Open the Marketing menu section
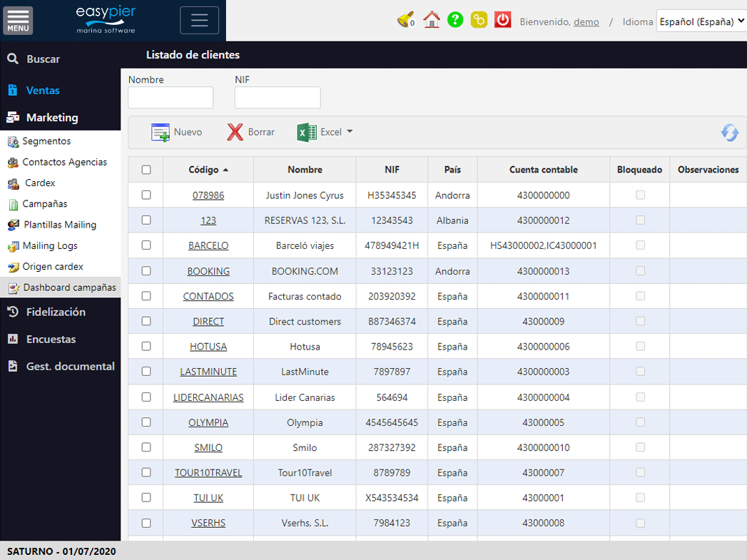The width and height of the screenshot is (747, 560). pyautogui.click(x=52, y=117)
